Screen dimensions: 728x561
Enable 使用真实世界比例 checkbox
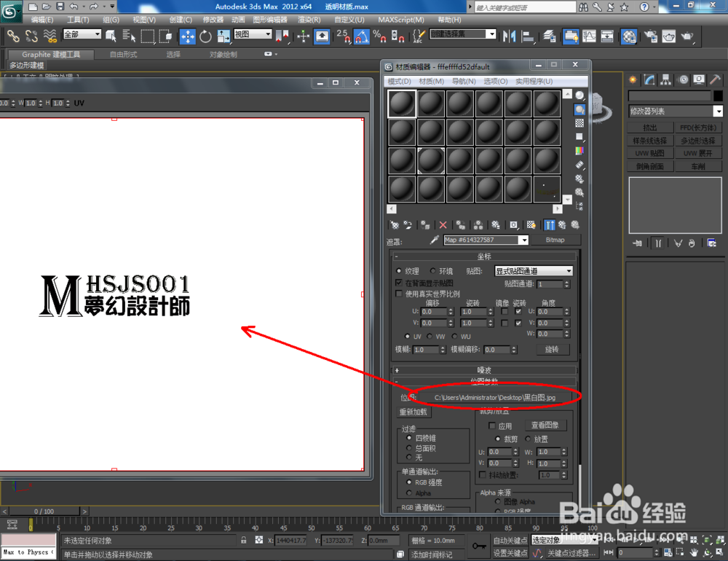pos(398,294)
